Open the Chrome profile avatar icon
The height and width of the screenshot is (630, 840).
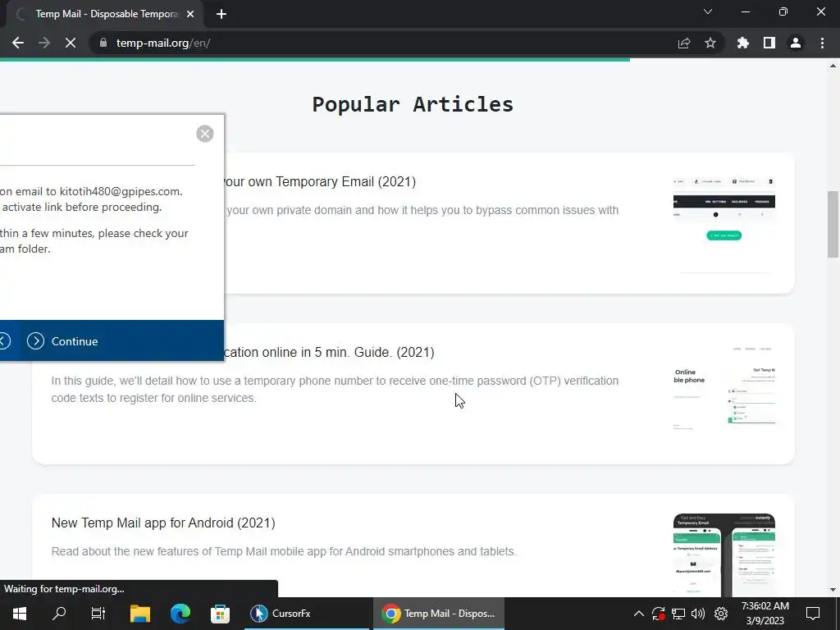point(796,43)
